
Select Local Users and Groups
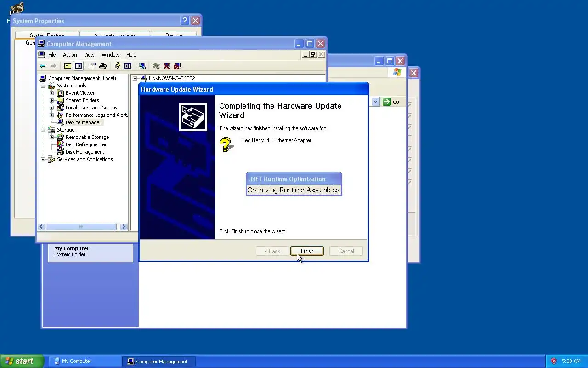91,108
